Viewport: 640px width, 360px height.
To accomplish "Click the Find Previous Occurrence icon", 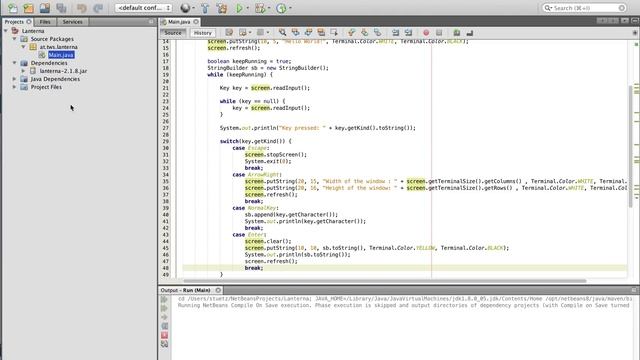I will pyautogui.click(x=295, y=33).
